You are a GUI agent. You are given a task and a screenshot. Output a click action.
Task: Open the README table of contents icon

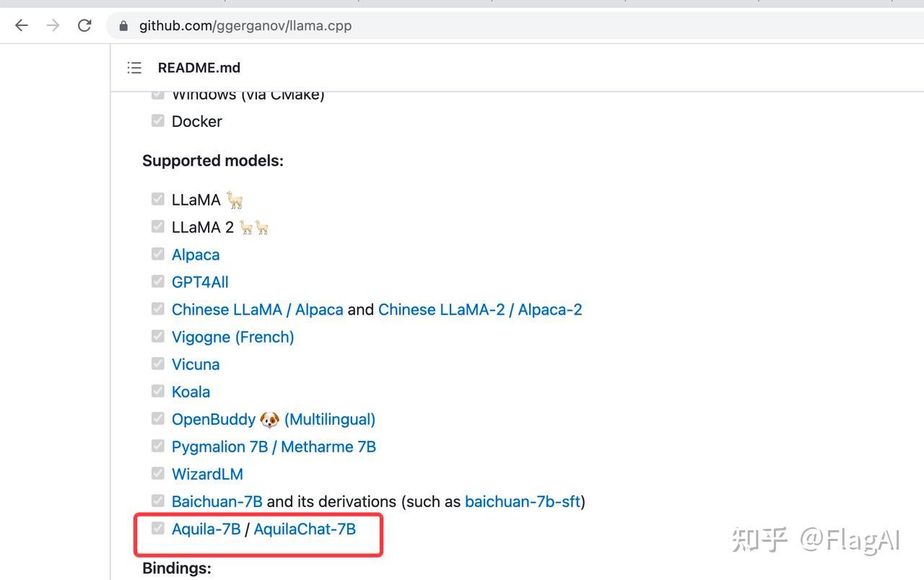click(134, 68)
